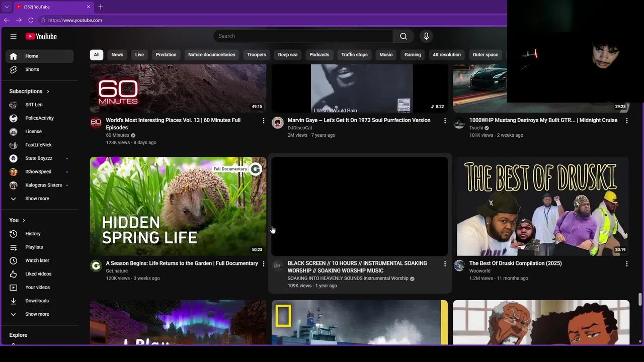Open options menu for 60 Minutes video
This screenshot has height=362, width=644.
pyautogui.click(x=263, y=121)
